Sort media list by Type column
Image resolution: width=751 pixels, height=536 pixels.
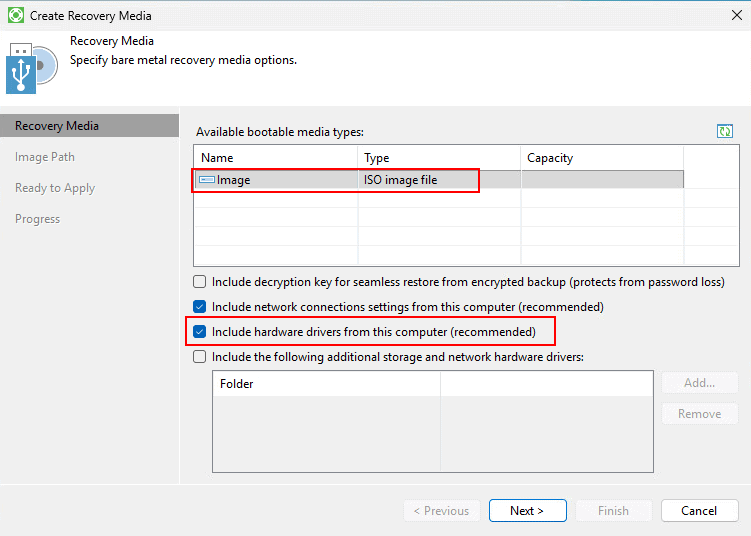pos(439,158)
